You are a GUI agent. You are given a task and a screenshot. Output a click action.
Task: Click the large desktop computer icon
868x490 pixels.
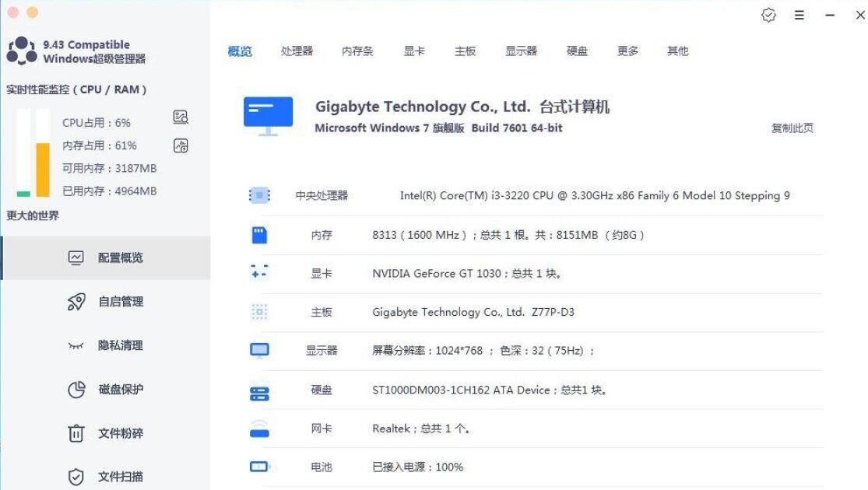point(268,116)
